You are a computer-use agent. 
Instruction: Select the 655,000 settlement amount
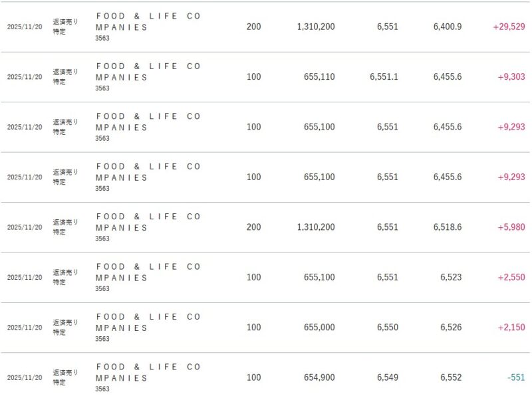tap(317, 328)
